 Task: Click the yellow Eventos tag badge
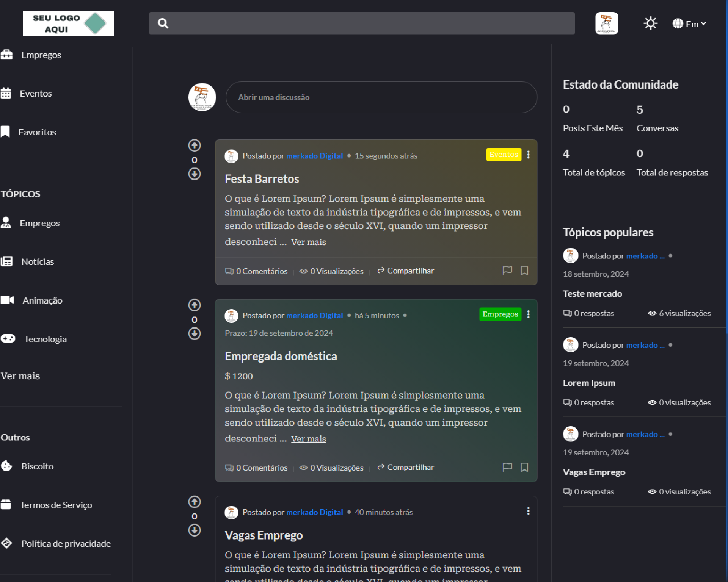click(503, 155)
